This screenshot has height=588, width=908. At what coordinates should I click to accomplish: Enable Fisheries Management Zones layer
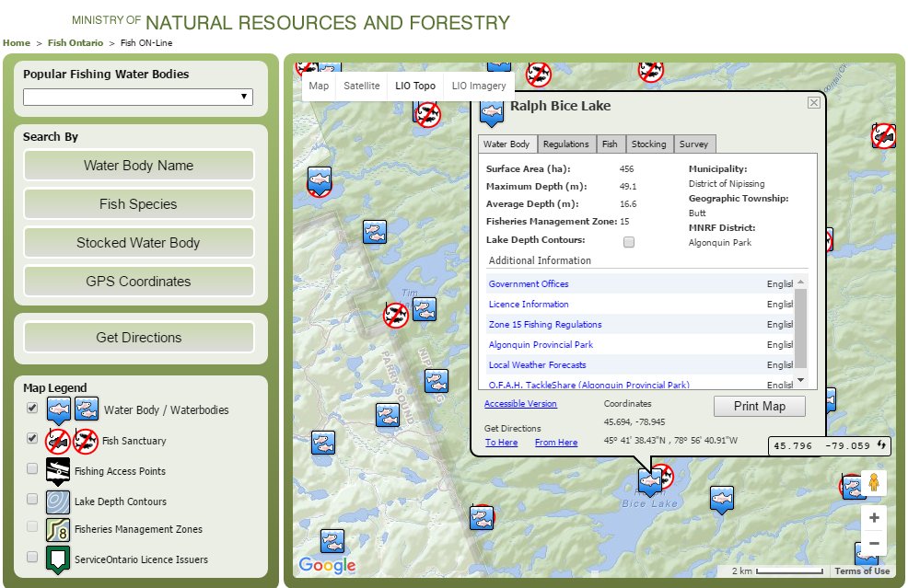click(32, 526)
